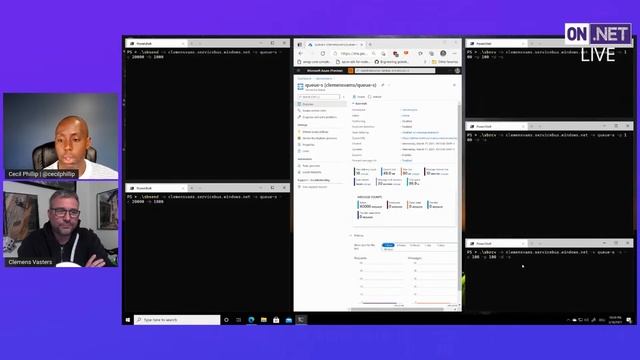
Task: Open File Explorer from the taskbar
Action: click(264, 320)
